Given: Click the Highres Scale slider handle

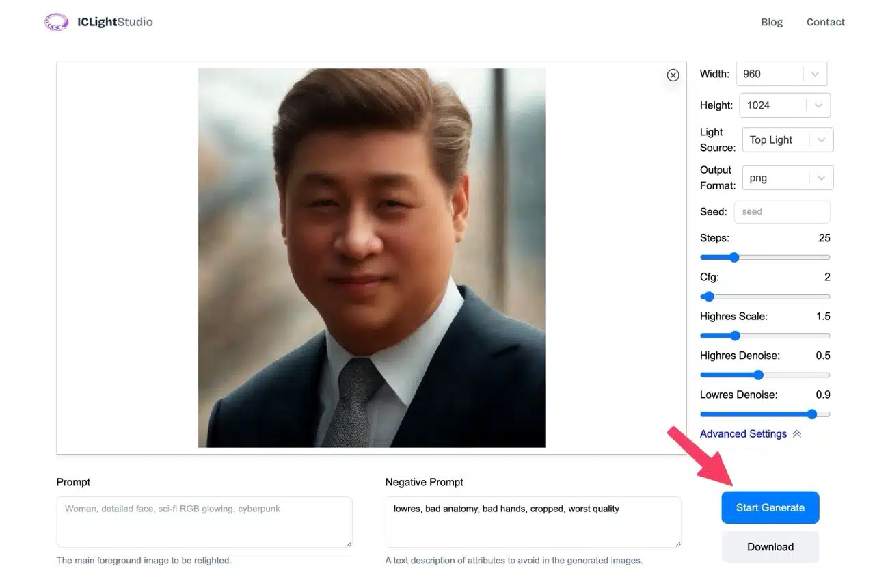Looking at the screenshot, I should pos(735,336).
